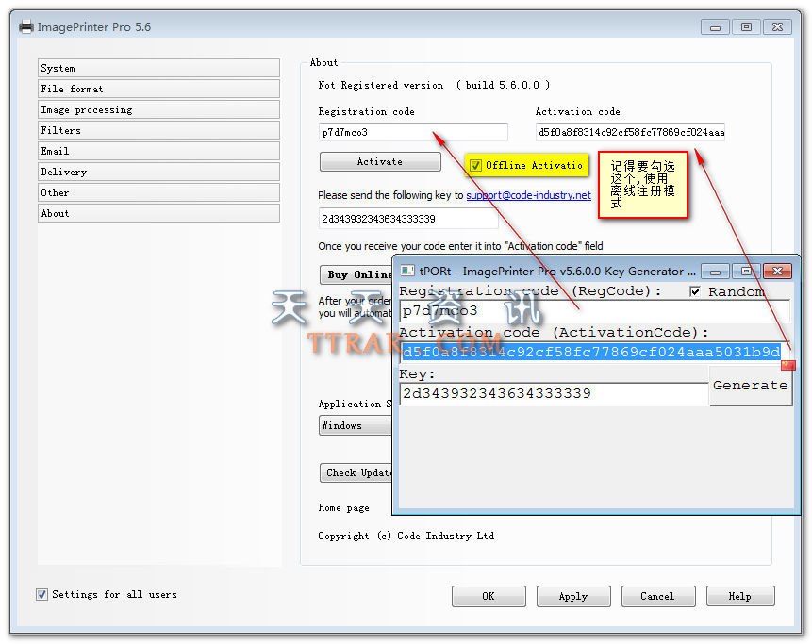The image size is (812, 644).
Task: Minimize the Key Generator window
Action: point(715,271)
